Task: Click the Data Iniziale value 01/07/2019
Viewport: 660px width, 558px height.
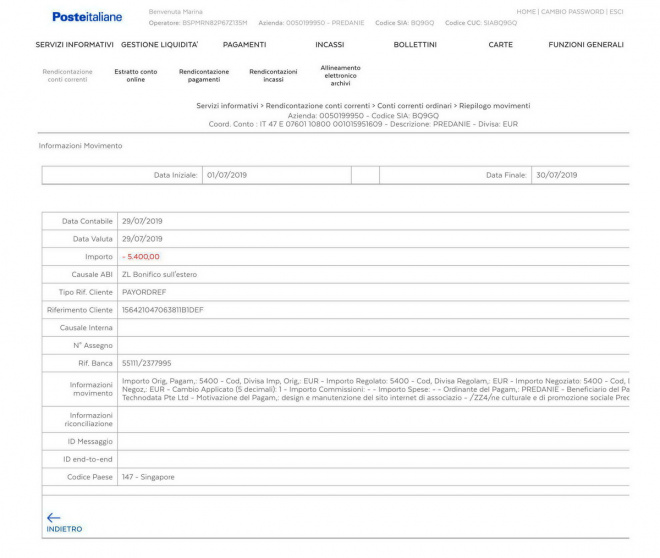Action: [226, 175]
